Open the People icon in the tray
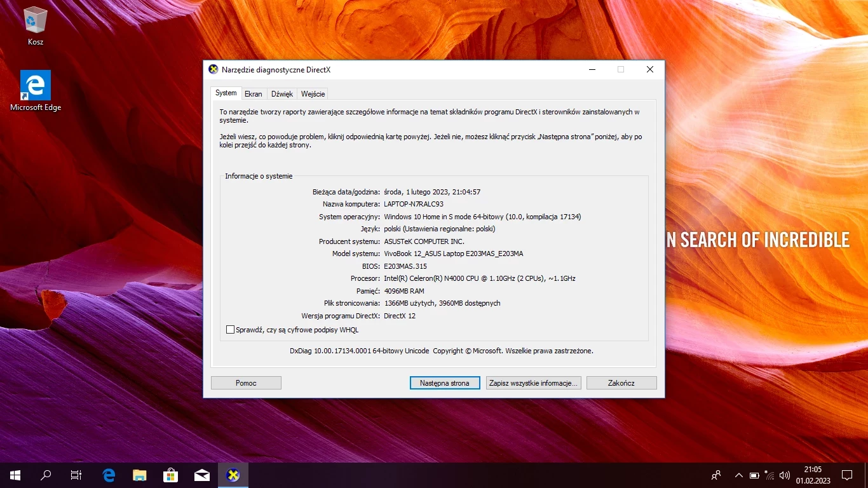The height and width of the screenshot is (488, 868). coord(716,475)
